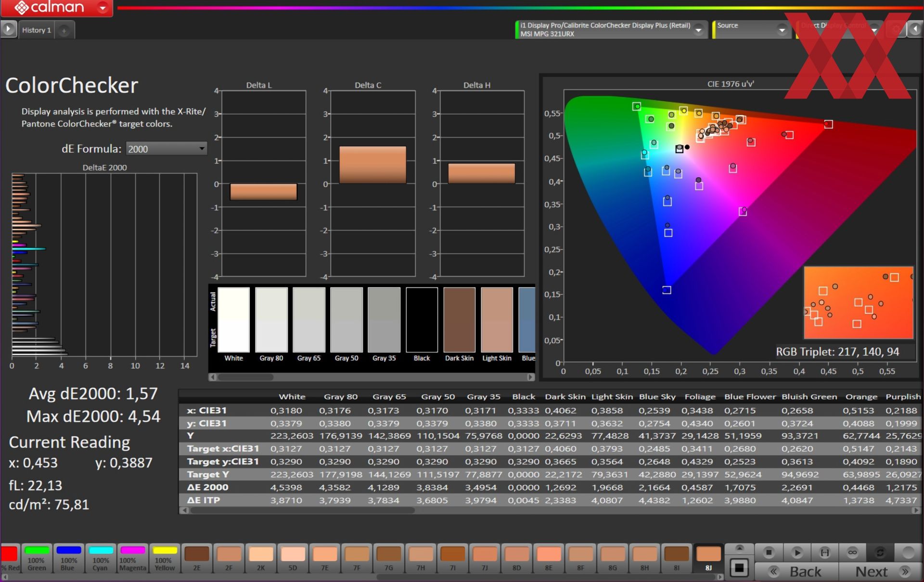Click the single read bracket icon
Viewport: 924px width, 582px height.
pyautogui.click(x=825, y=552)
